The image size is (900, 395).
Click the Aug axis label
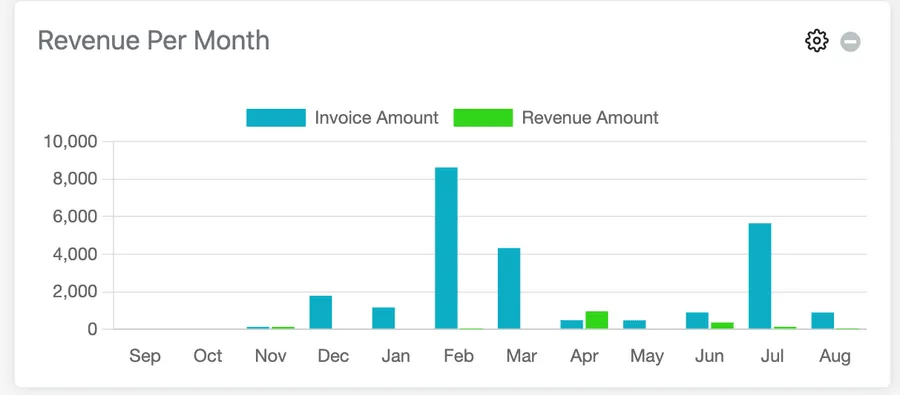(x=835, y=357)
